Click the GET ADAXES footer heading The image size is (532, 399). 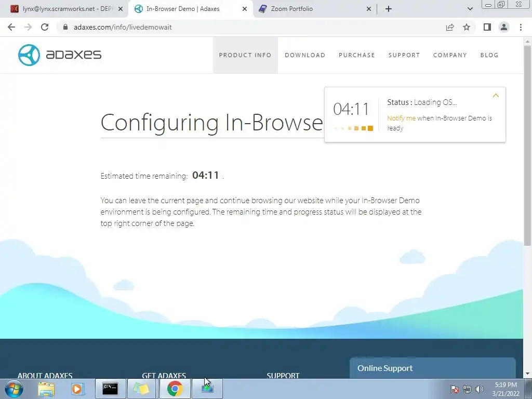[164, 376]
